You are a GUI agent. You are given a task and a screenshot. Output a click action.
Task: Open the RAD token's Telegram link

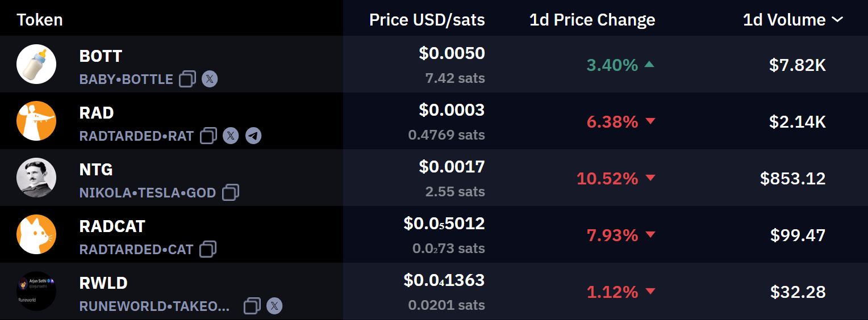(253, 136)
